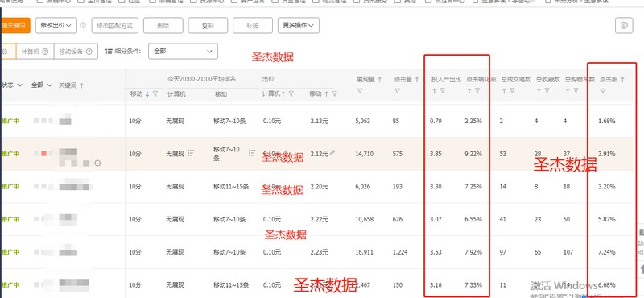Click help icon in 计算机 tab
Viewport: 644px width, 298px height.
pos(46,52)
